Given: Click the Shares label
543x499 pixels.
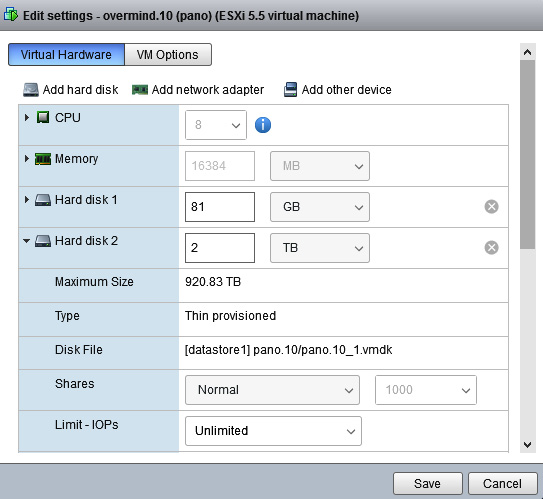Looking at the screenshot, I should [74, 384].
